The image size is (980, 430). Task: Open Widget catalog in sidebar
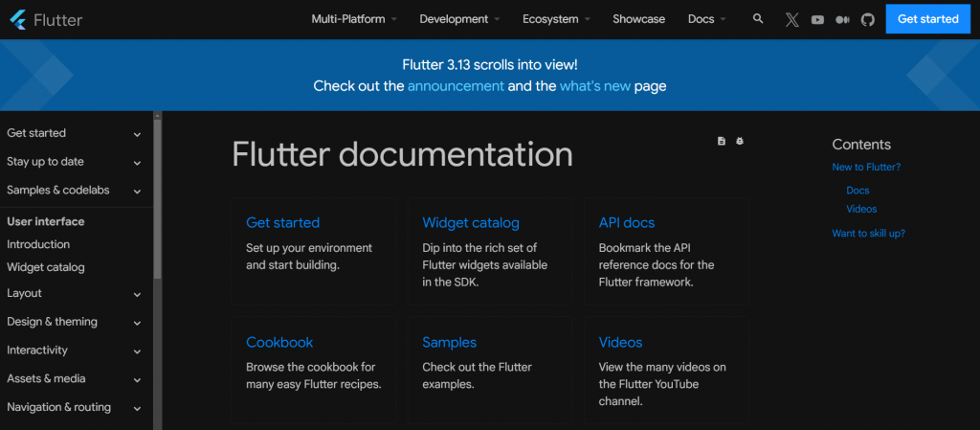pyautogui.click(x=46, y=267)
